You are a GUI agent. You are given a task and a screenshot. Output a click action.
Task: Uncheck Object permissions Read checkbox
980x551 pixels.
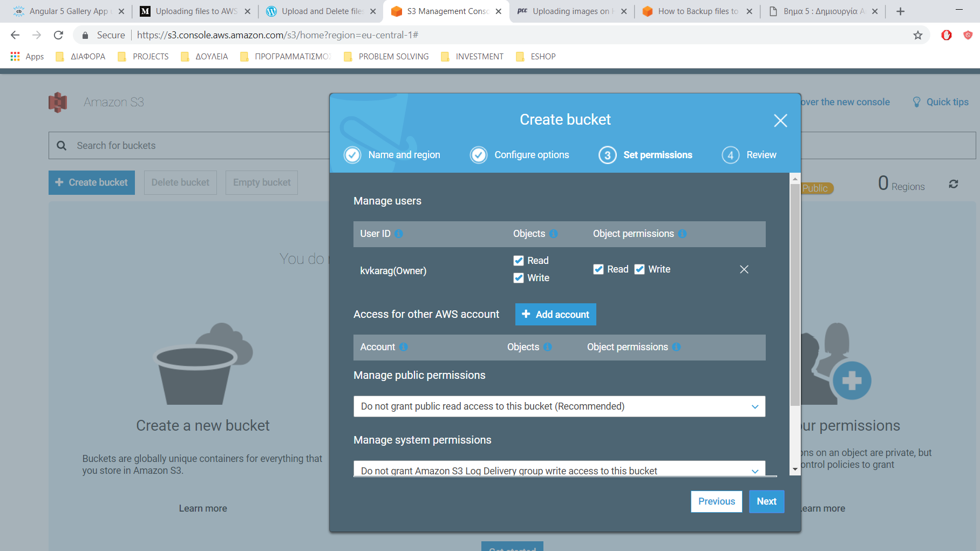(x=598, y=269)
